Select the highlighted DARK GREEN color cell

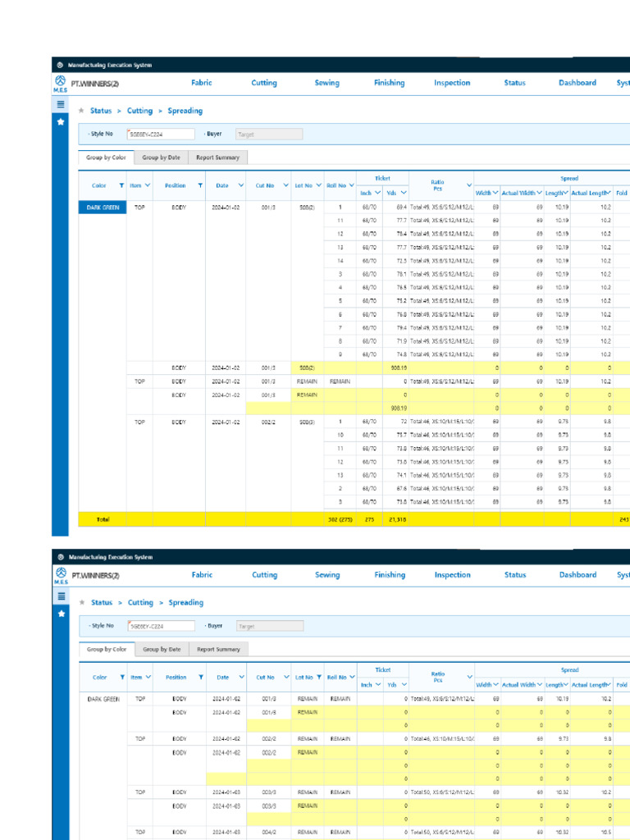tap(103, 208)
